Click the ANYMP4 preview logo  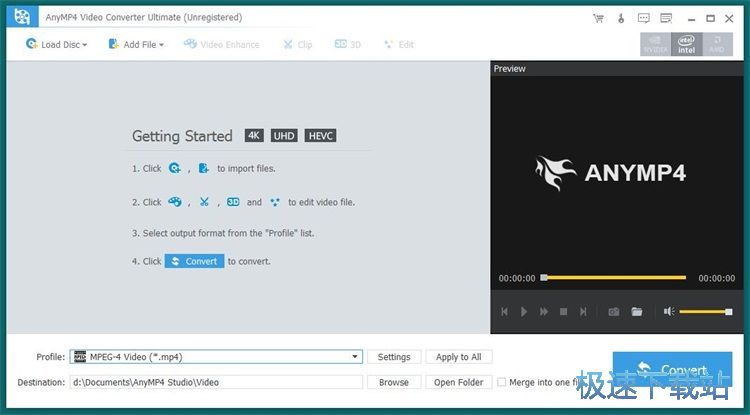click(611, 173)
